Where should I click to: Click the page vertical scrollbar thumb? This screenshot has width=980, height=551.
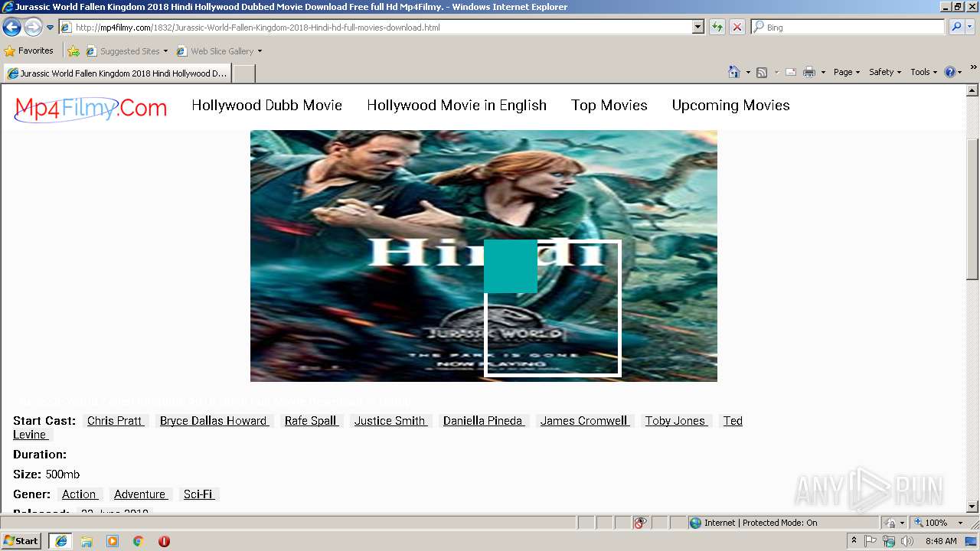tap(972, 208)
